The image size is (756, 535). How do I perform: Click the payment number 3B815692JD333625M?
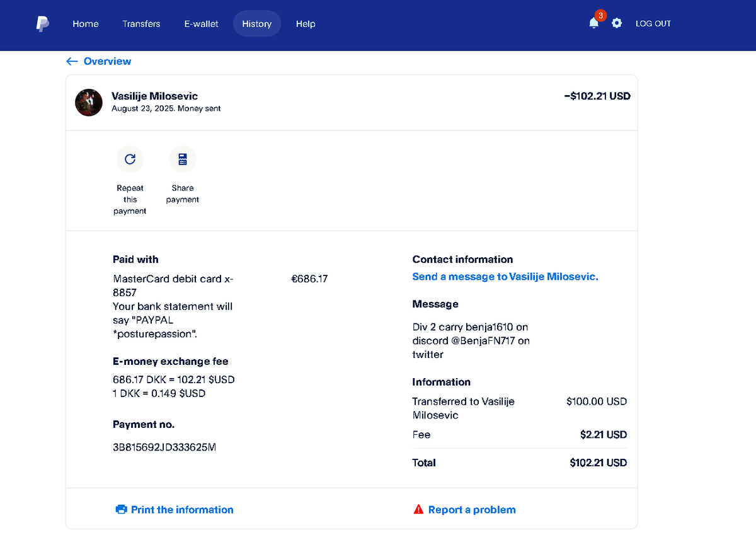[164, 447]
